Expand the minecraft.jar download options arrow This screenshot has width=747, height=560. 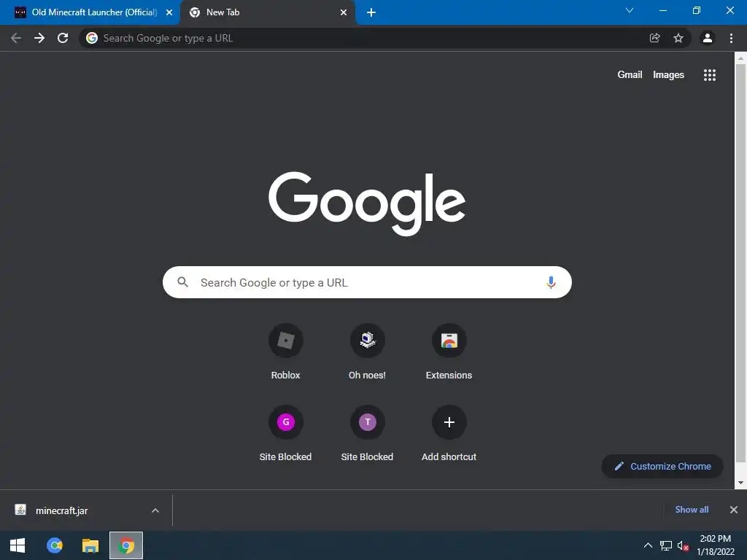pos(155,510)
